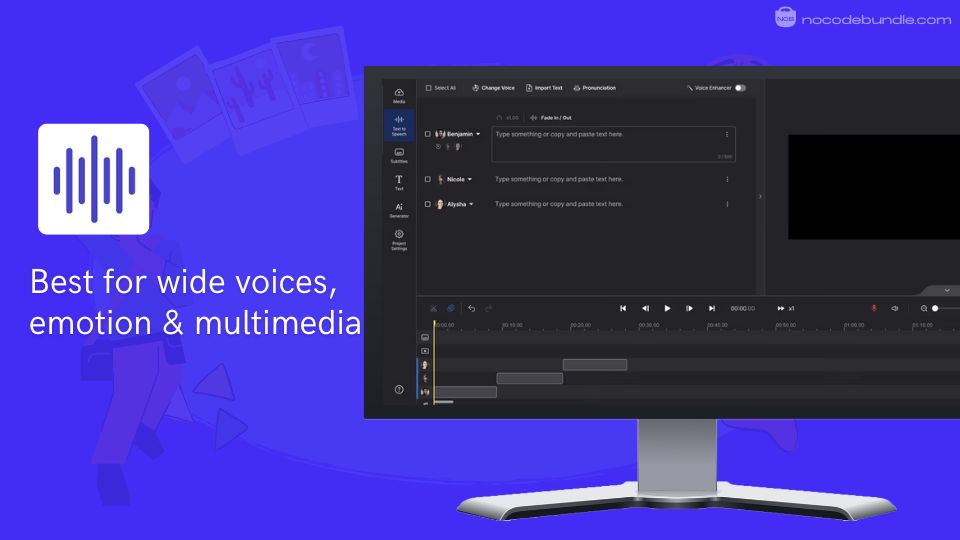Click into Benjamin's text input box

point(613,144)
